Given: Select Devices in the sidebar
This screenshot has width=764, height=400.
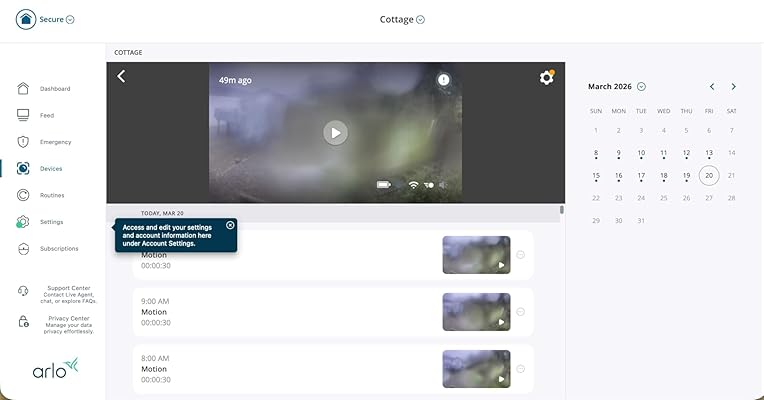Looking at the screenshot, I should pos(51,169).
